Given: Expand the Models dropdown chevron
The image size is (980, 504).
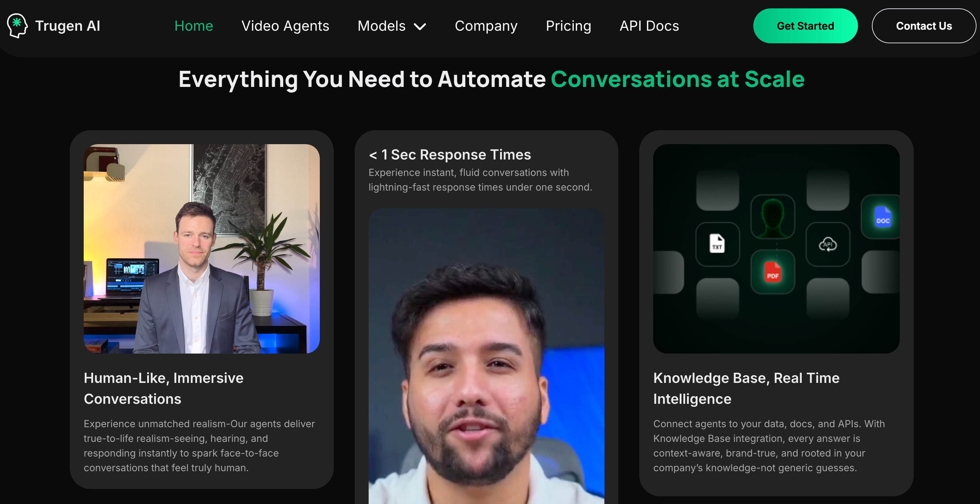Looking at the screenshot, I should pyautogui.click(x=420, y=26).
